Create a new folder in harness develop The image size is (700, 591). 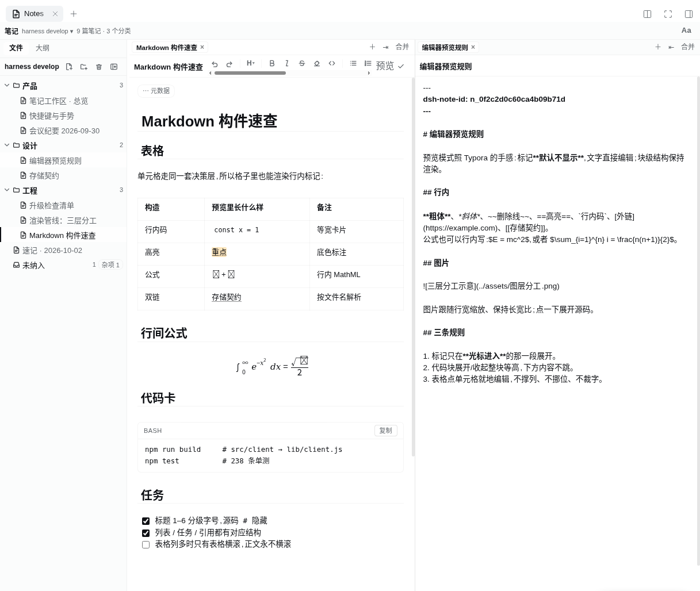[x=84, y=67]
